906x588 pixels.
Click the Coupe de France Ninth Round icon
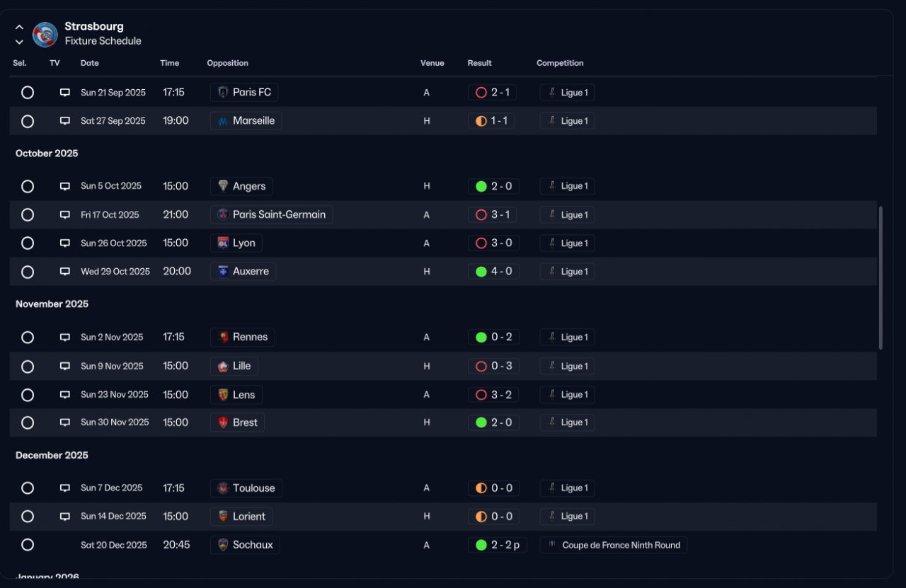(x=551, y=545)
